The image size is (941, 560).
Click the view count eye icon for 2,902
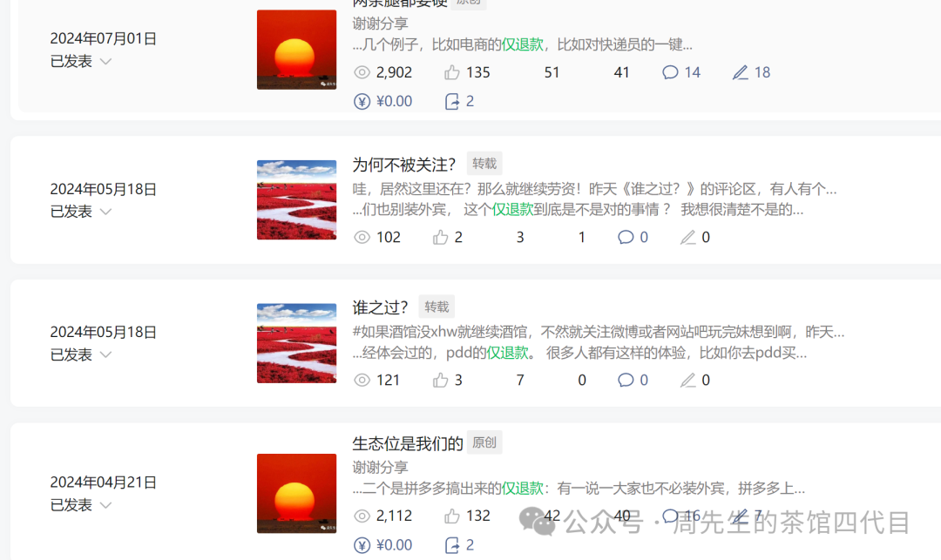tap(362, 72)
